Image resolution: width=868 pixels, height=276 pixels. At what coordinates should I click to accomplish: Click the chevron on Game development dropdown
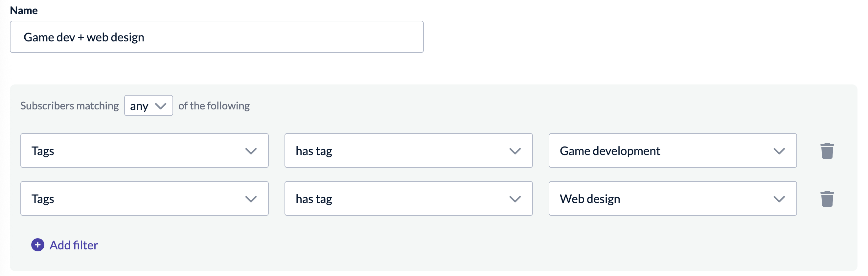tap(779, 151)
